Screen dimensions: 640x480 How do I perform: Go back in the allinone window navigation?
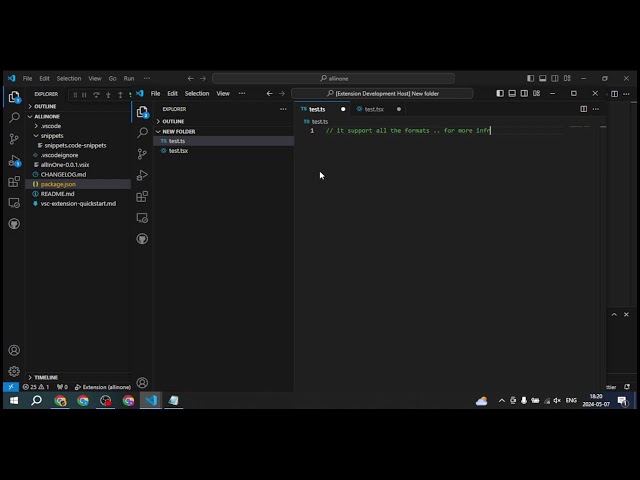191,78
